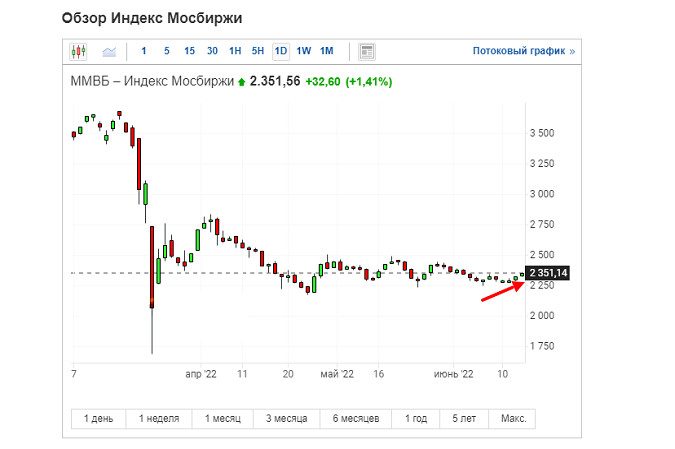Set range to 6 месяцев
Screen dimensions: 675x449
(x=356, y=418)
